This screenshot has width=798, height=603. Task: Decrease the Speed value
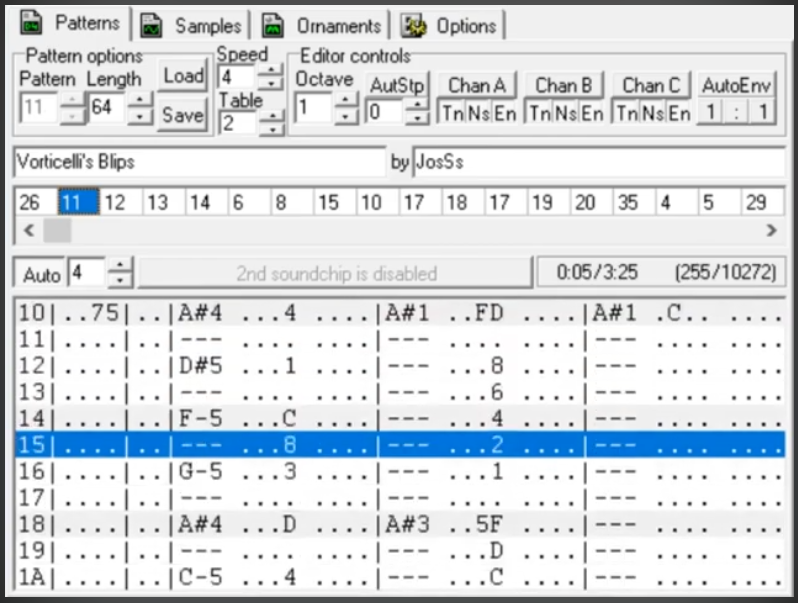pyautogui.click(x=272, y=83)
